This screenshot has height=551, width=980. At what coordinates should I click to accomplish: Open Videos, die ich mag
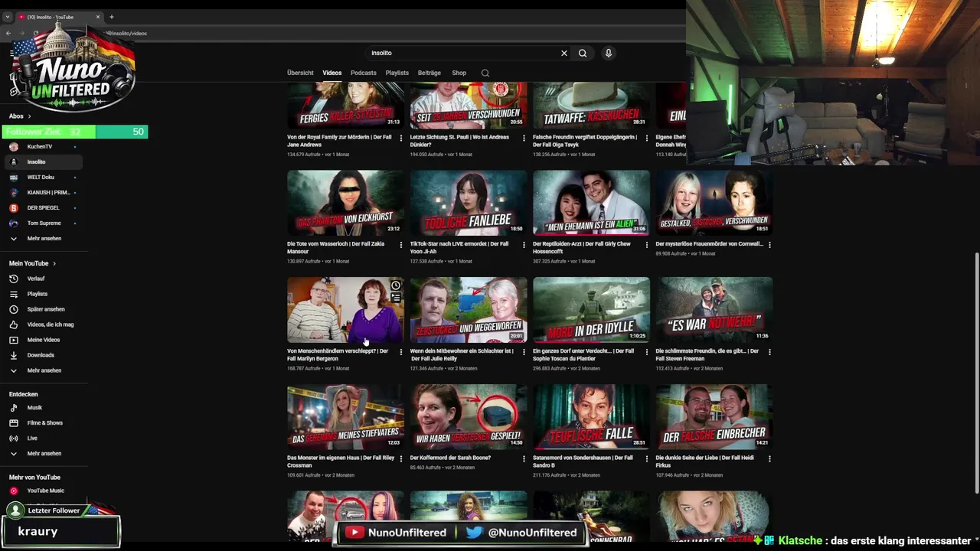(x=50, y=324)
